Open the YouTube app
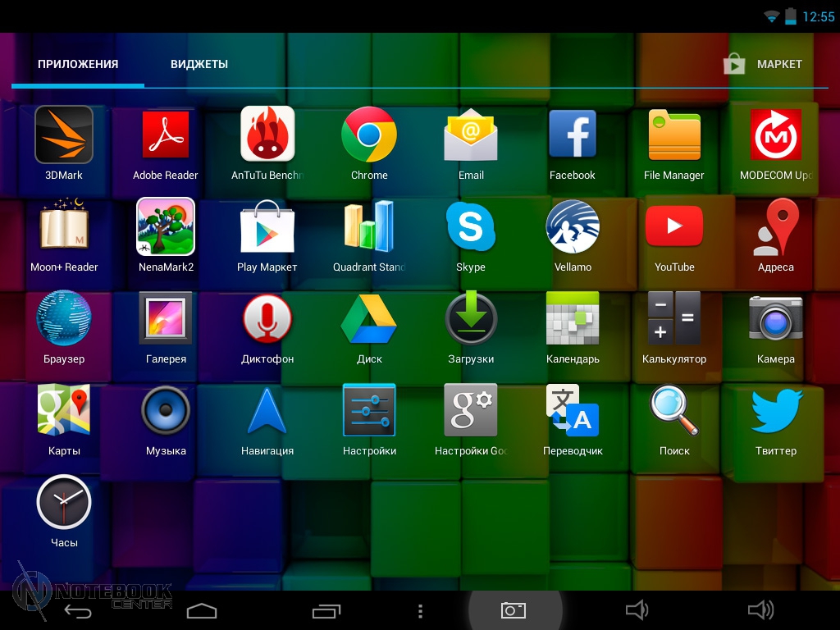Screen dimensions: 840x630 [x=674, y=227]
